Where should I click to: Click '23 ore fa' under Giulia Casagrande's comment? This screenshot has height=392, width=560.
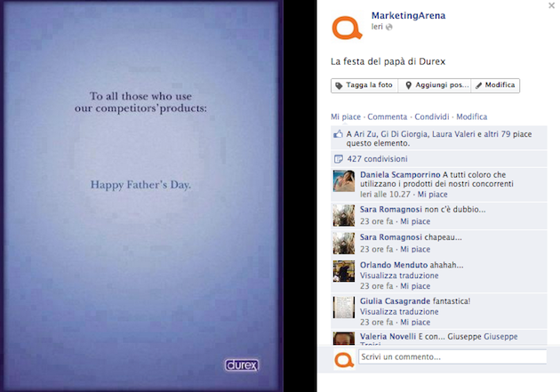coord(376,323)
